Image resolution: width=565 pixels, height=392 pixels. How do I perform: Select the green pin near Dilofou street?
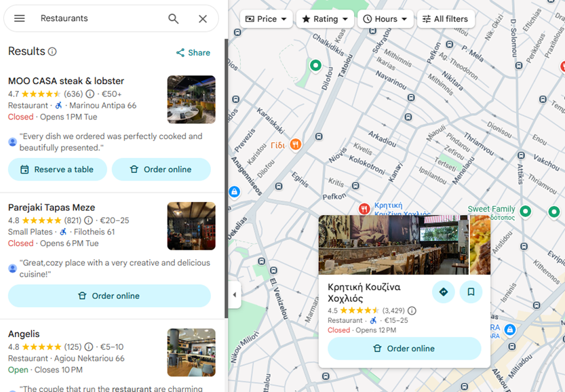[x=315, y=66]
